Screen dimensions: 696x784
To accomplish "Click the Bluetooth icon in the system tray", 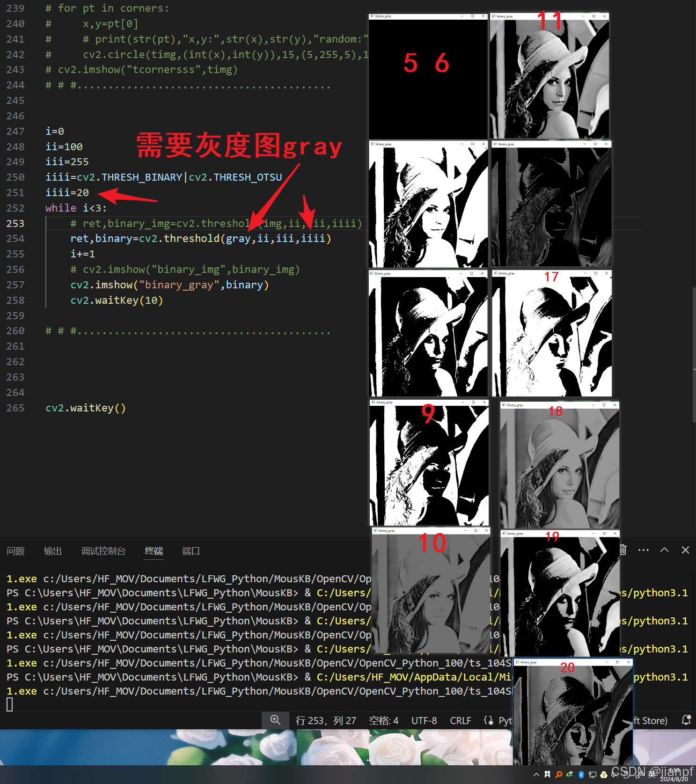I will [x=581, y=775].
